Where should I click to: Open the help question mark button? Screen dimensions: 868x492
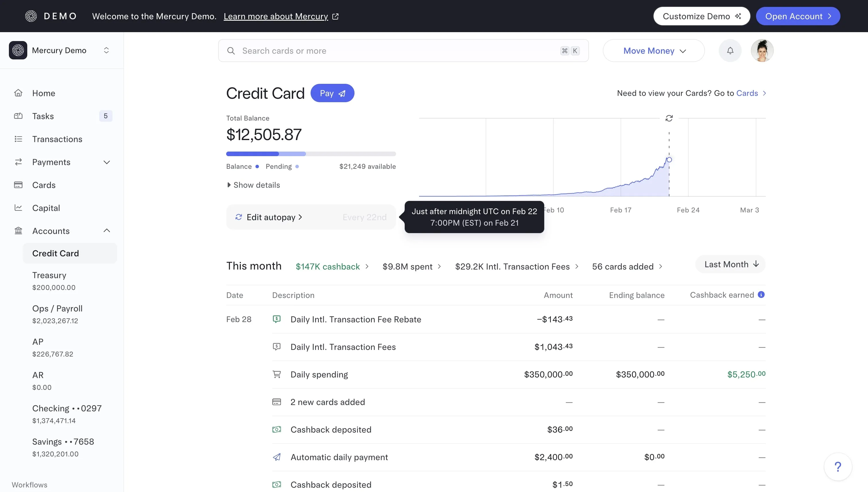(x=838, y=467)
